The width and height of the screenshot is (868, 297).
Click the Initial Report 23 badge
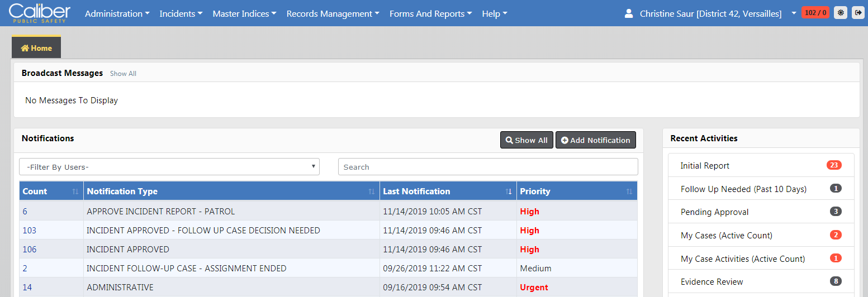(834, 165)
